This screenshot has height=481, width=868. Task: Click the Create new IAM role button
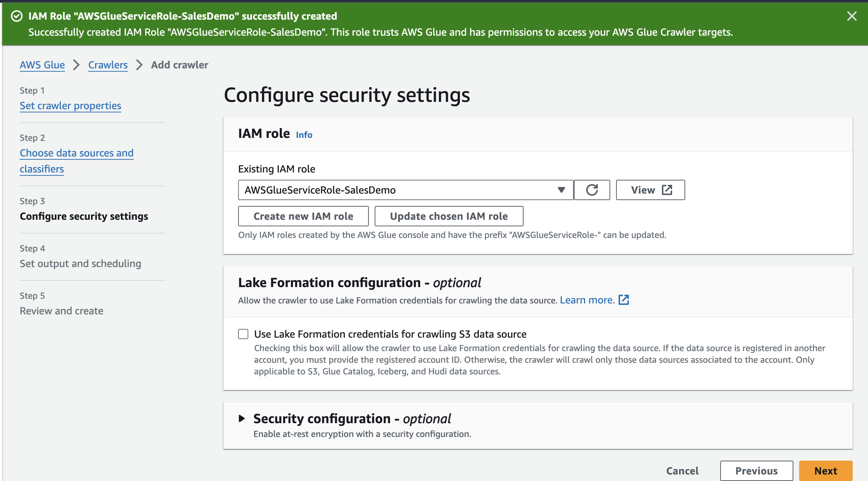pyautogui.click(x=303, y=216)
